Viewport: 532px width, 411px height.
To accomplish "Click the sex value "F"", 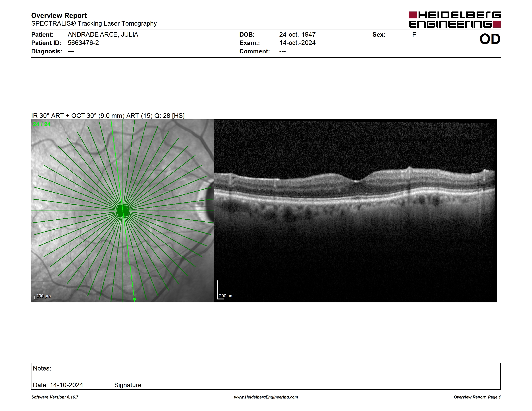I will [414, 35].
